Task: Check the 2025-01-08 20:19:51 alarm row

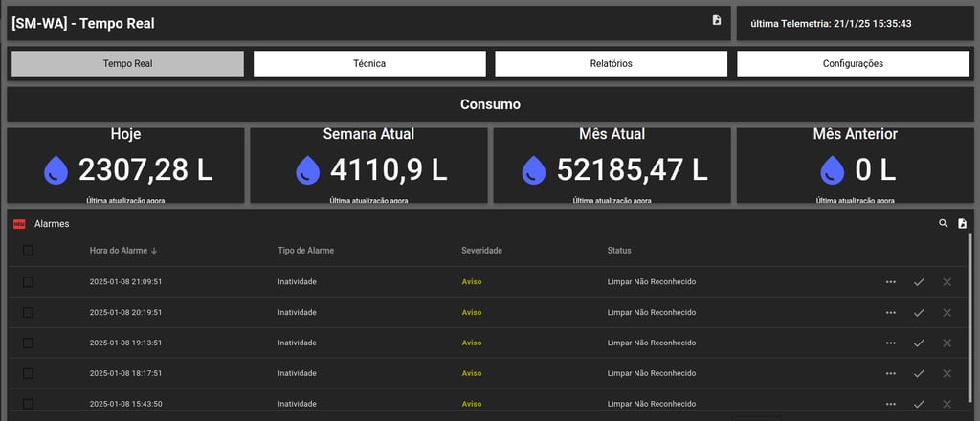Action: point(28,312)
